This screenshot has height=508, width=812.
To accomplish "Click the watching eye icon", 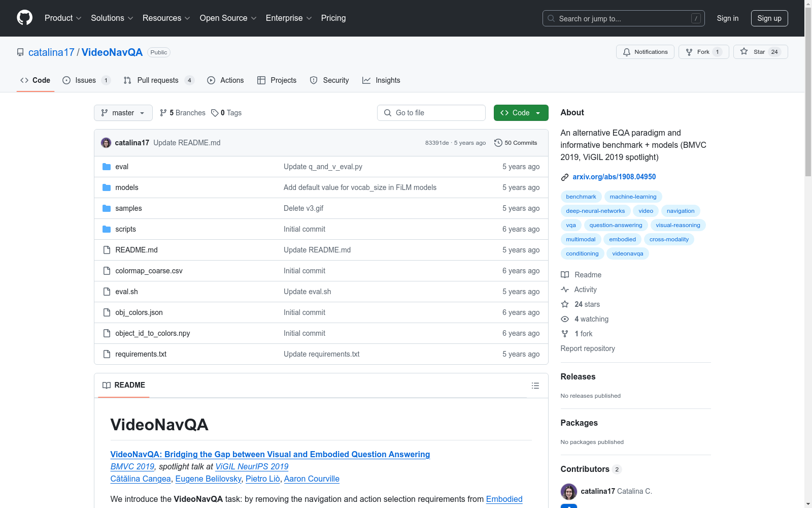I will (565, 319).
